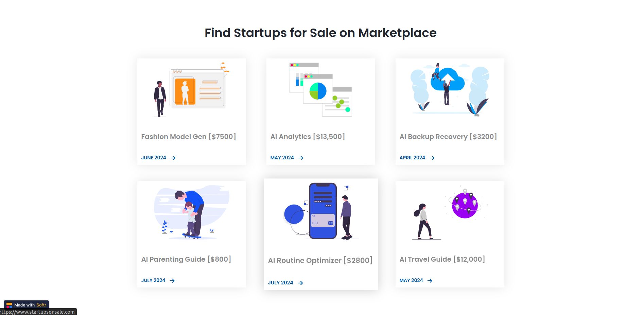Click the pie chart illustration on AI Analytics card
The image size is (644, 315).
(x=318, y=91)
